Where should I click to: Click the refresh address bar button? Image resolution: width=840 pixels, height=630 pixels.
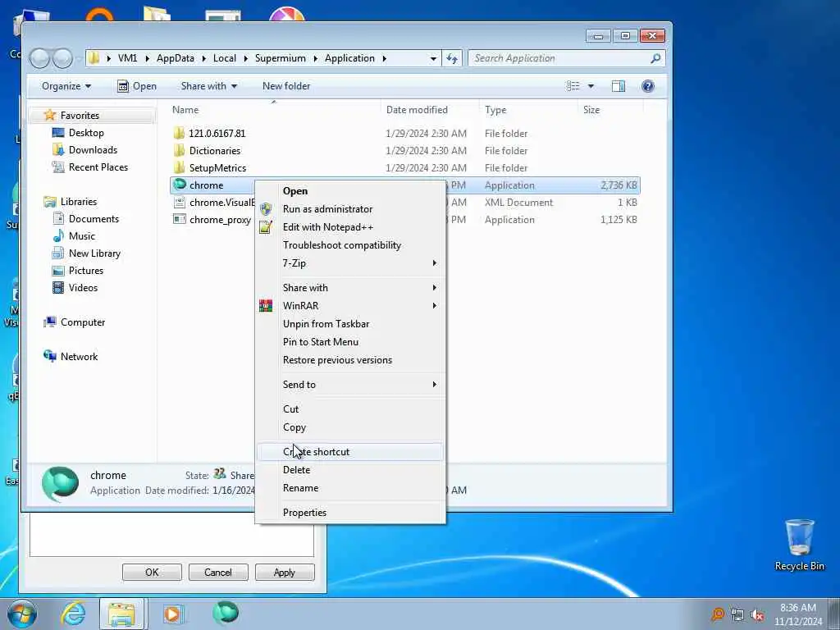(452, 58)
